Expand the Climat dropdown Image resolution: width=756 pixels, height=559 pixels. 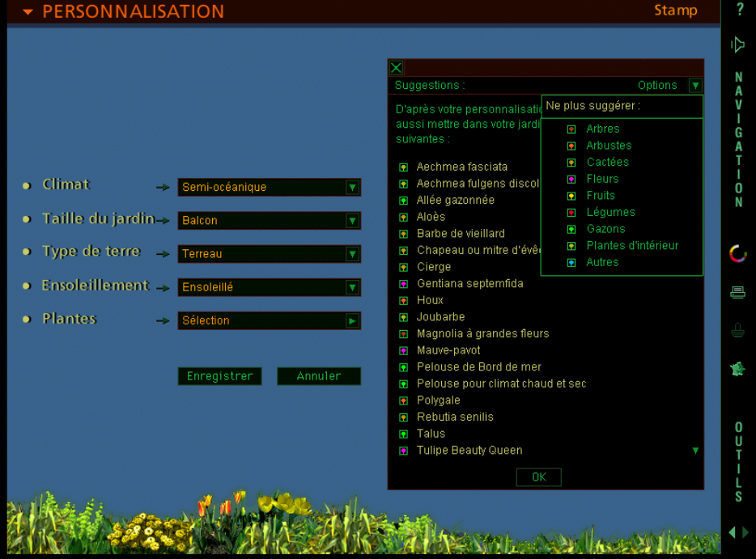coord(352,188)
